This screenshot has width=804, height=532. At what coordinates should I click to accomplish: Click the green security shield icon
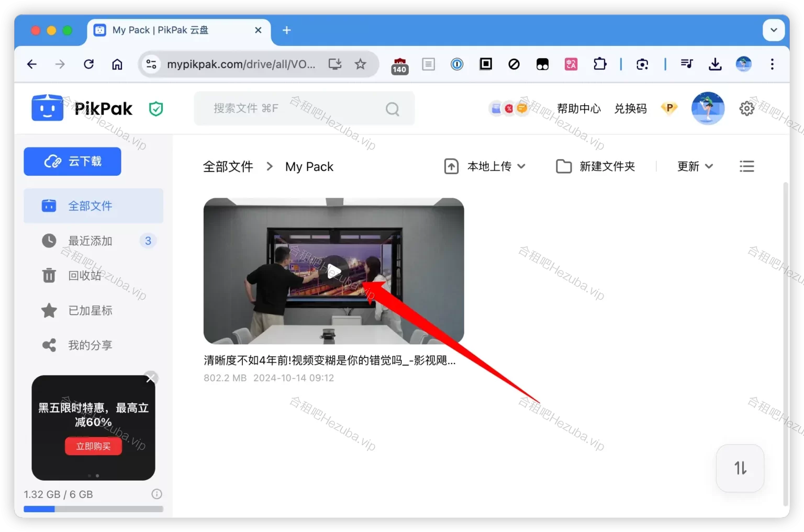(x=156, y=109)
